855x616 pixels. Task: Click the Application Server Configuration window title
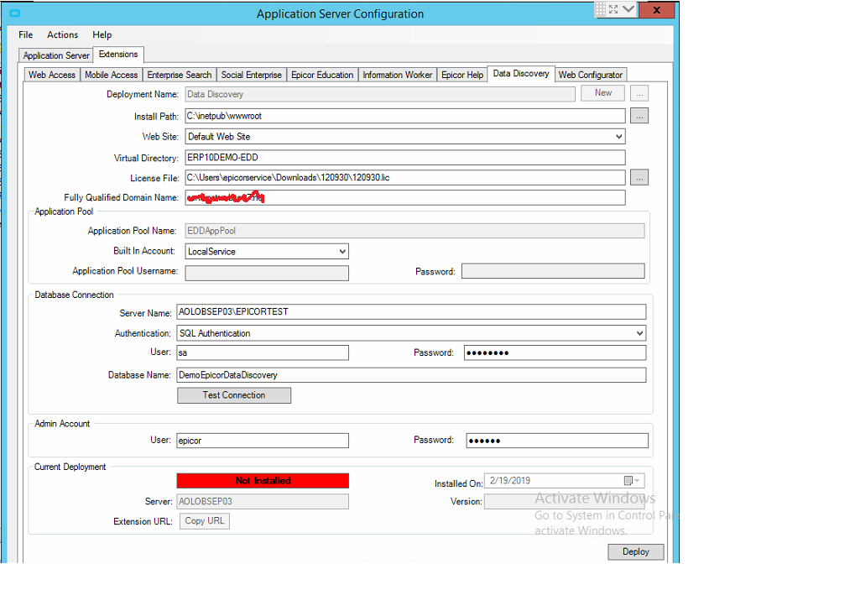pos(341,14)
